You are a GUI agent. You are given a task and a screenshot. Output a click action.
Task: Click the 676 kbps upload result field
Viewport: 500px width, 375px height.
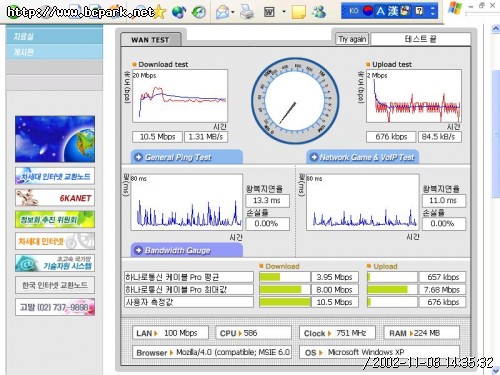point(391,137)
